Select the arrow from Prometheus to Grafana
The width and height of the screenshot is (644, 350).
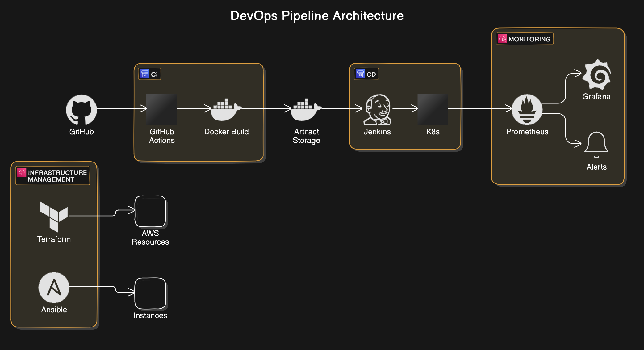pyautogui.click(x=566, y=88)
